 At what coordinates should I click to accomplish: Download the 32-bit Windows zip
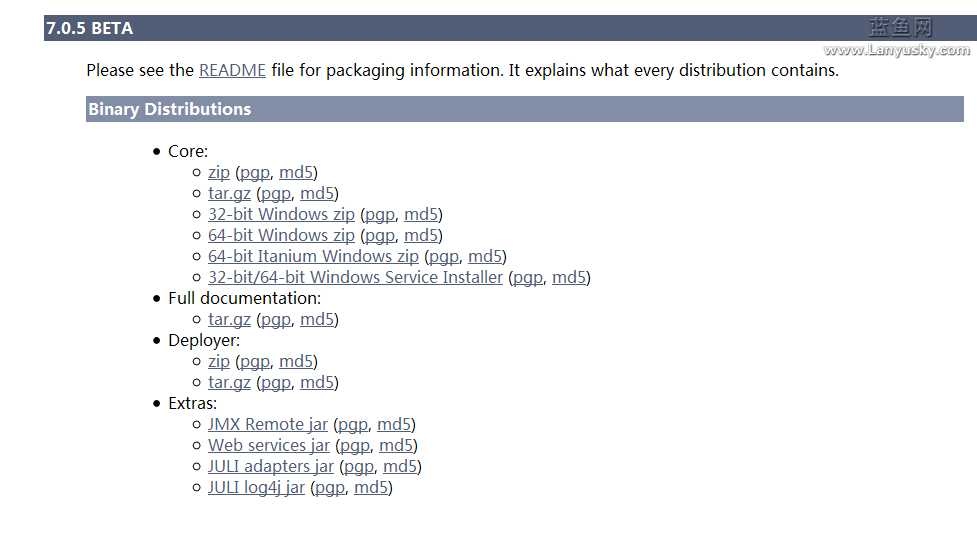(x=281, y=214)
